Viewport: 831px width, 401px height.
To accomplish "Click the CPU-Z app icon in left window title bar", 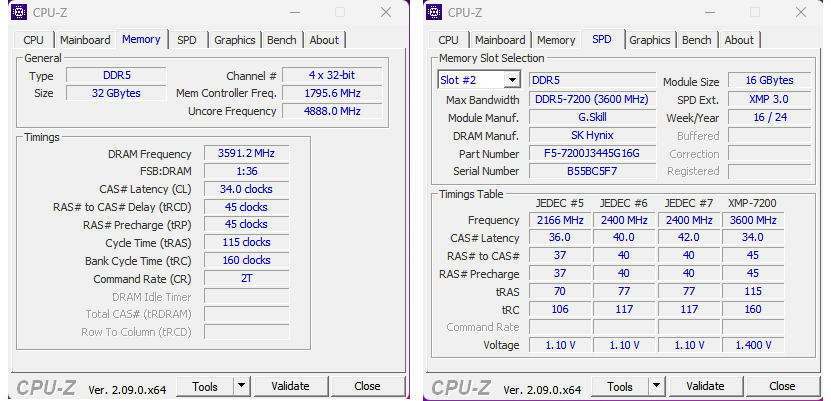I will click(19, 12).
